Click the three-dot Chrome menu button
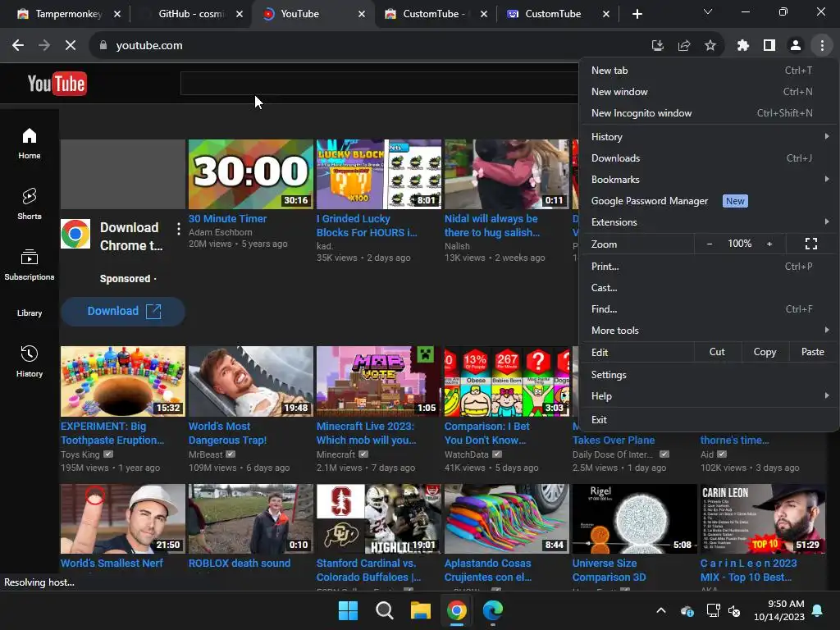Viewport: 840px width, 630px height. click(822, 46)
